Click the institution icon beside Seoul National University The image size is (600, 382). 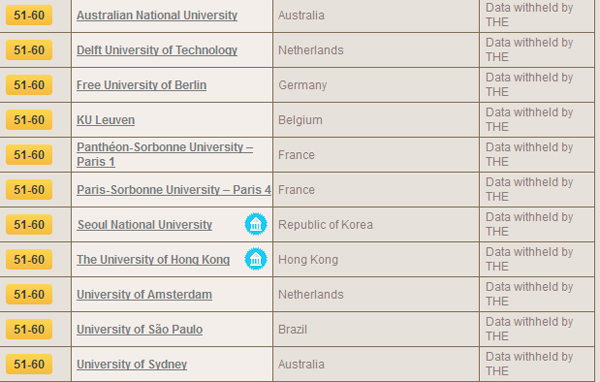[256, 224]
